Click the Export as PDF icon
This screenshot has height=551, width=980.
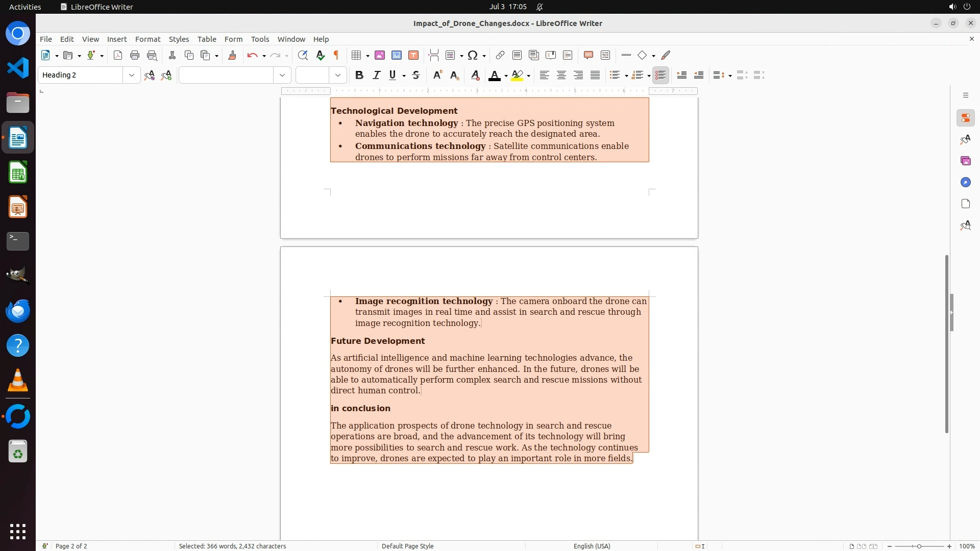118,56
